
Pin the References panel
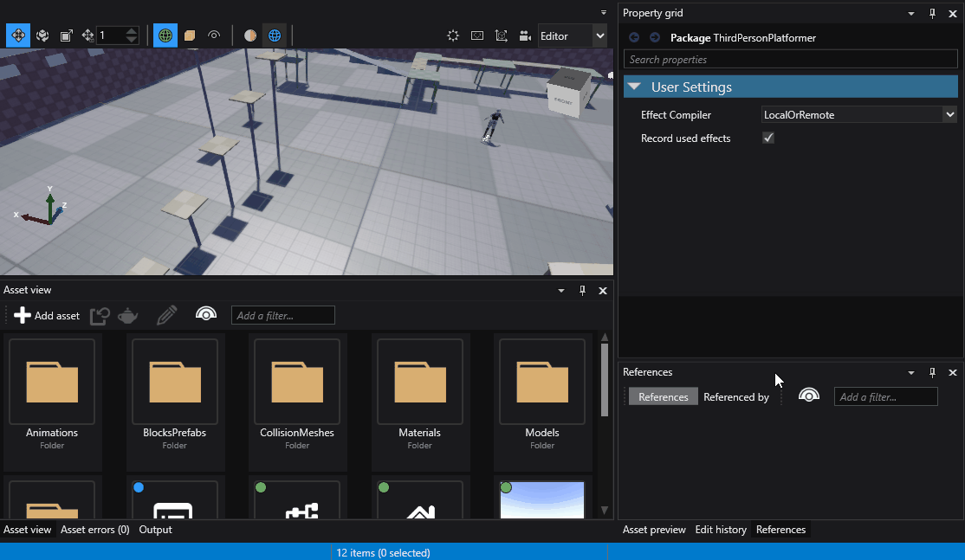(932, 372)
